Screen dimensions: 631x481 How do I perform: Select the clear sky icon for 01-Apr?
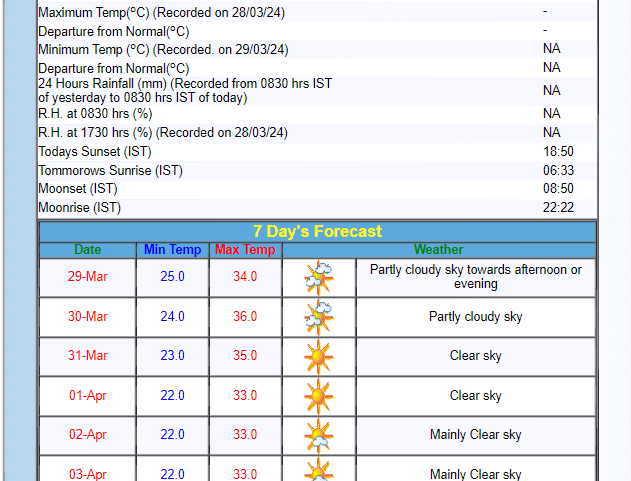(319, 396)
